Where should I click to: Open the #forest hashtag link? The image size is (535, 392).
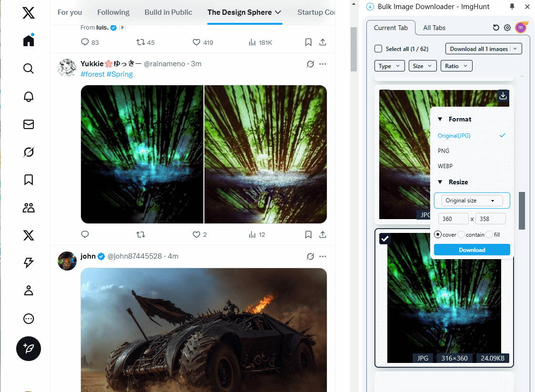92,74
